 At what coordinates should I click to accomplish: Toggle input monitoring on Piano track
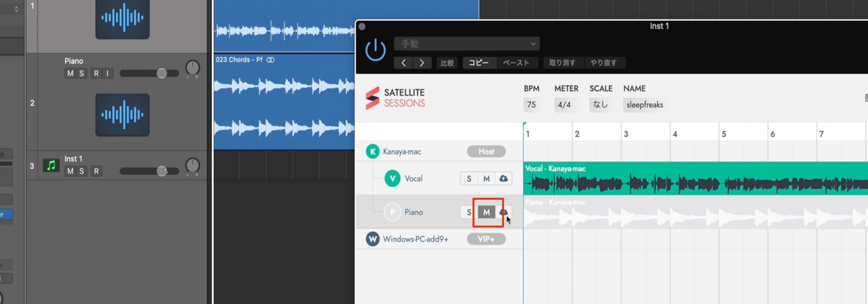click(107, 73)
